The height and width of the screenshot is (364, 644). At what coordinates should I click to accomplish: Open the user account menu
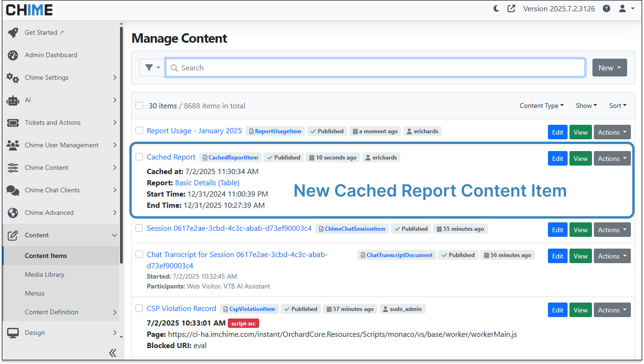[x=626, y=8]
